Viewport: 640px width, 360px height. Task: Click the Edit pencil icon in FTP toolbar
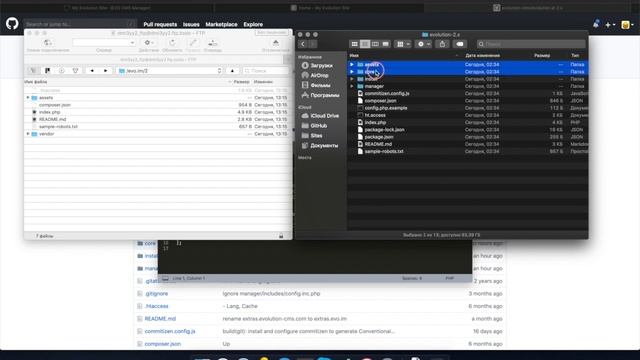pos(193,42)
